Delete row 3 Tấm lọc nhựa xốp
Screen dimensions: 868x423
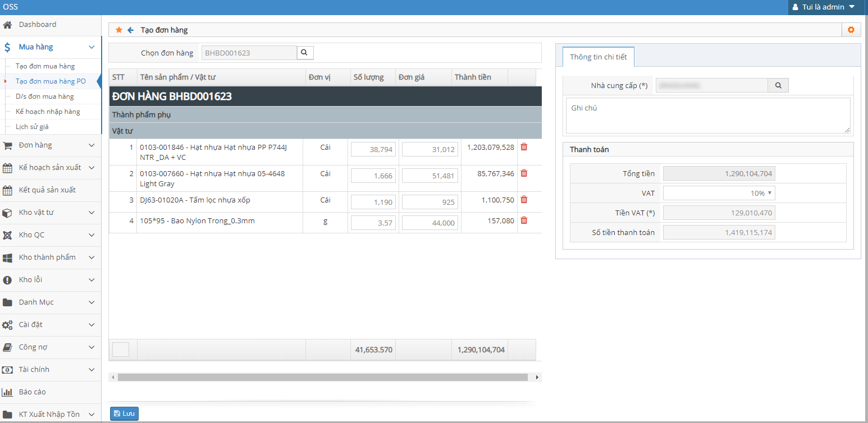click(524, 200)
